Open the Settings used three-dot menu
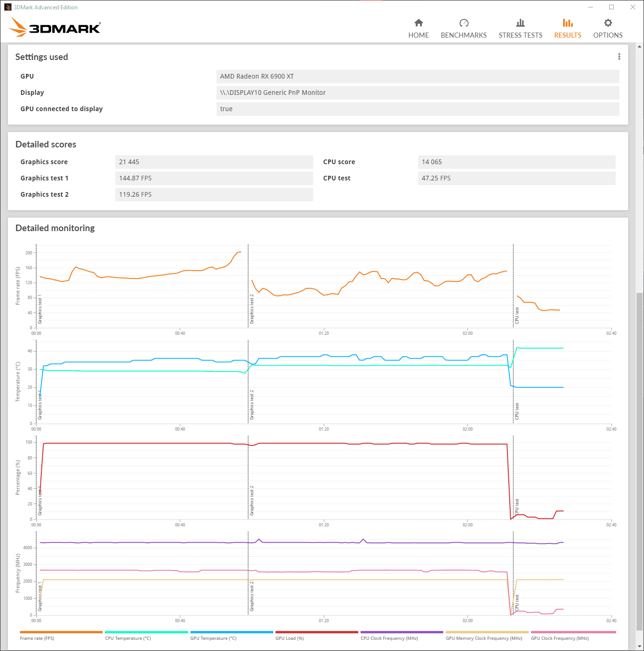This screenshot has width=644, height=651. point(619,56)
